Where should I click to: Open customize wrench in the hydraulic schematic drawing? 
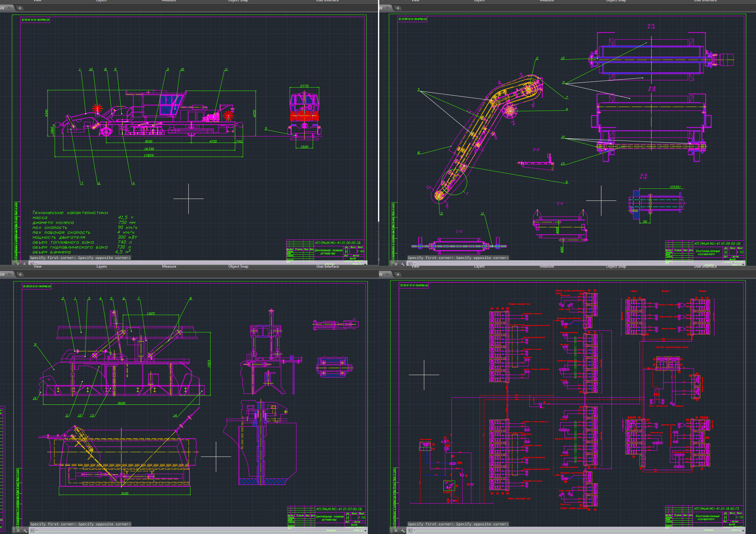[x=403, y=530]
